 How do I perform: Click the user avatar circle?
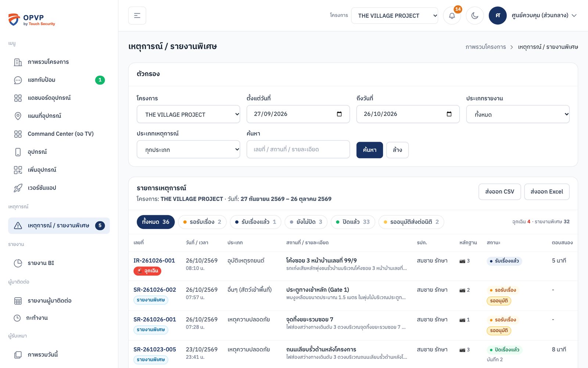pyautogui.click(x=498, y=15)
